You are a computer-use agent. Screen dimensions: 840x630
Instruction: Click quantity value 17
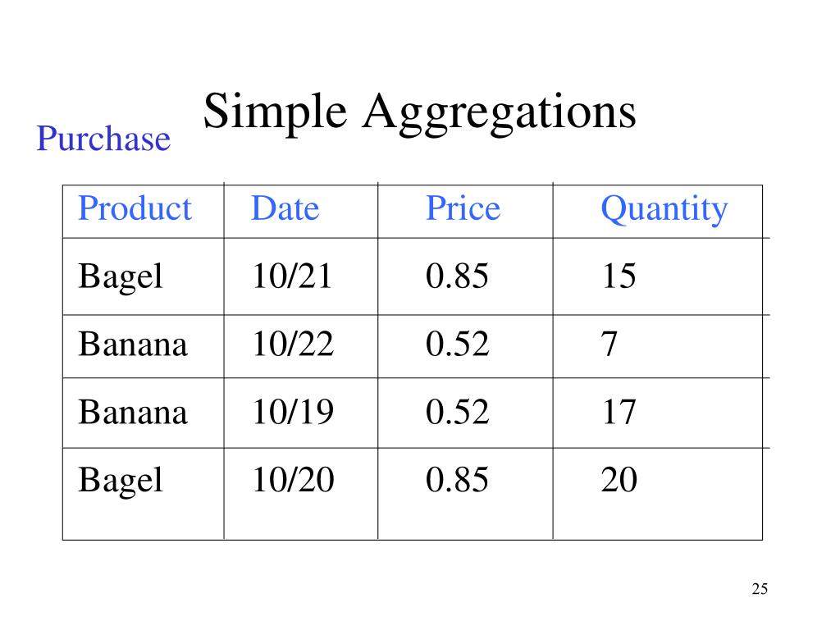pos(619,412)
